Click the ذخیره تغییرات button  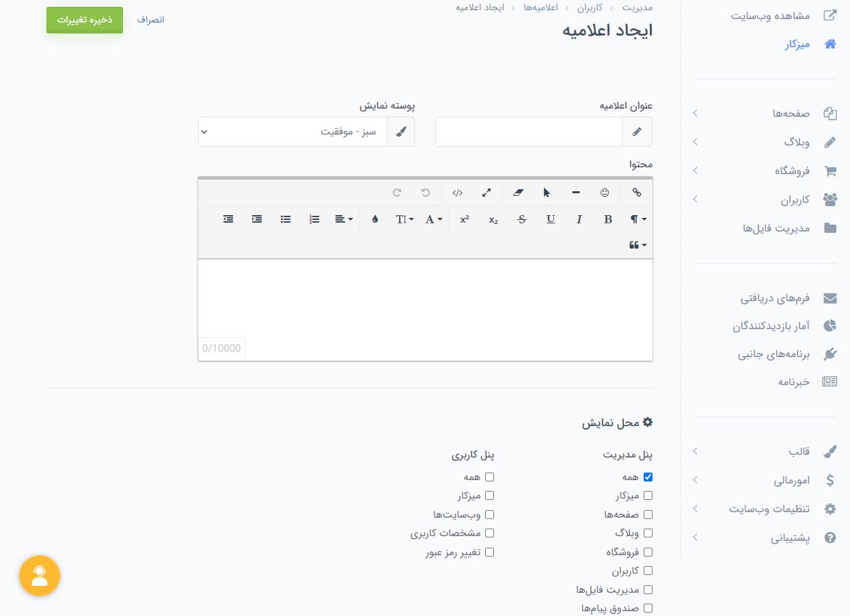[85, 20]
